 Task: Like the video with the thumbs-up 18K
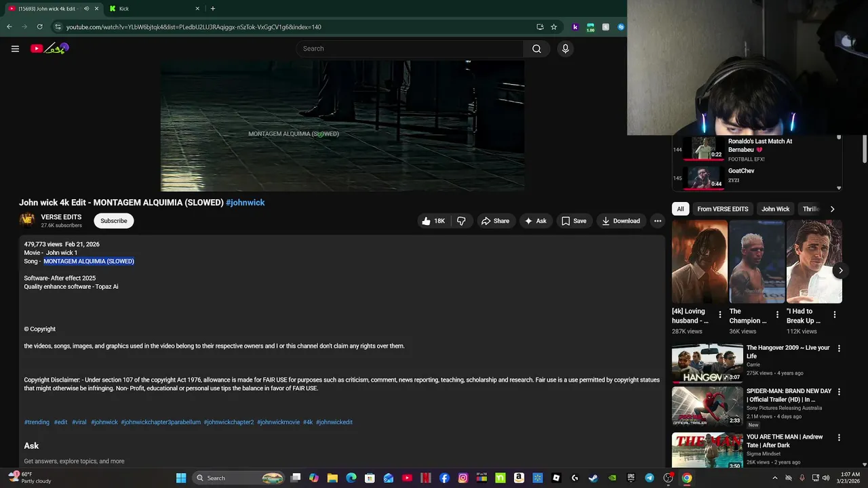[x=433, y=221]
